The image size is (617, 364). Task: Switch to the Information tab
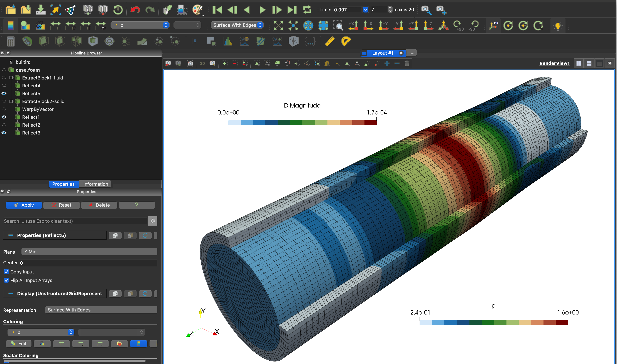96,184
